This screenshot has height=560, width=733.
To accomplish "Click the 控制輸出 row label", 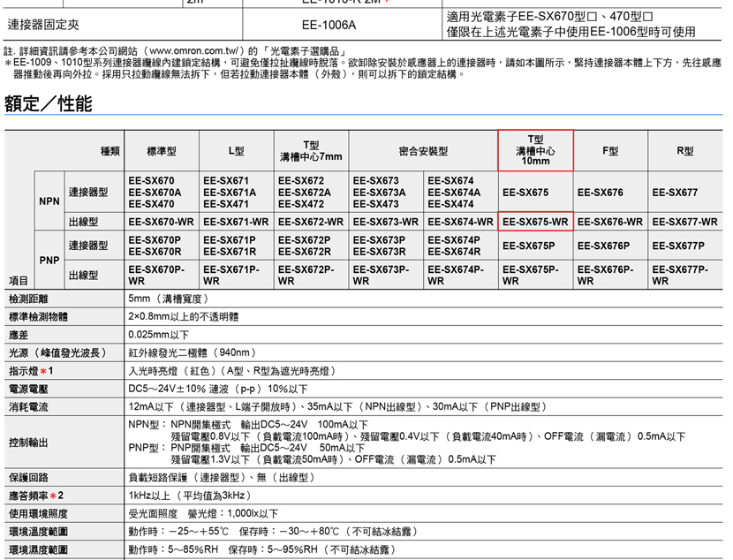I will (x=29, y=441).
